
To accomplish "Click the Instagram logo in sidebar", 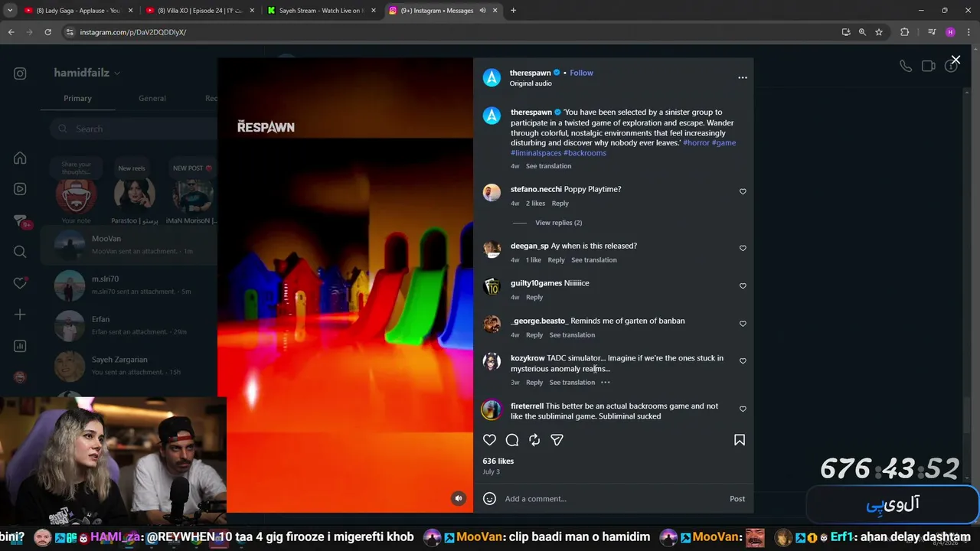I will click(x=20, y=73).
